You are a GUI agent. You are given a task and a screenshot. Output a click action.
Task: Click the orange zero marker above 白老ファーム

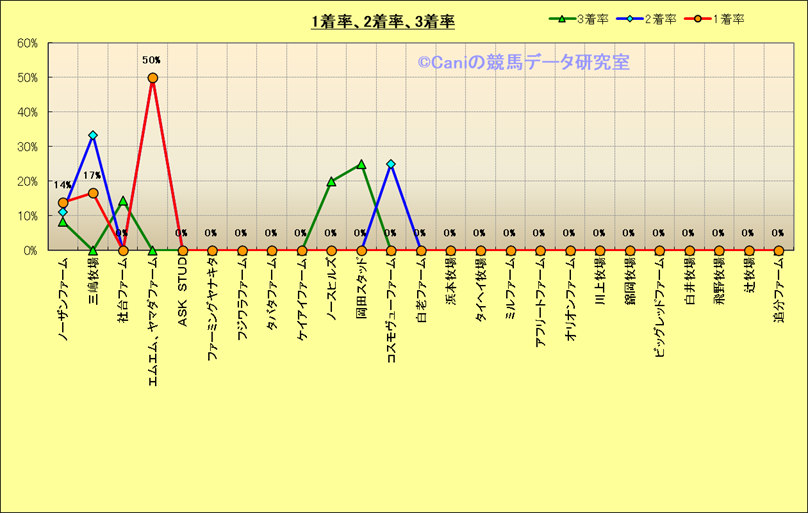(421, 250)
